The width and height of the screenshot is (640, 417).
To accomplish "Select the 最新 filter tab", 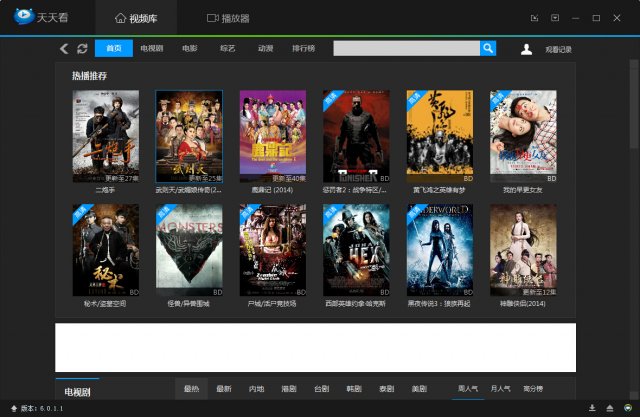I will pos(224,388).
